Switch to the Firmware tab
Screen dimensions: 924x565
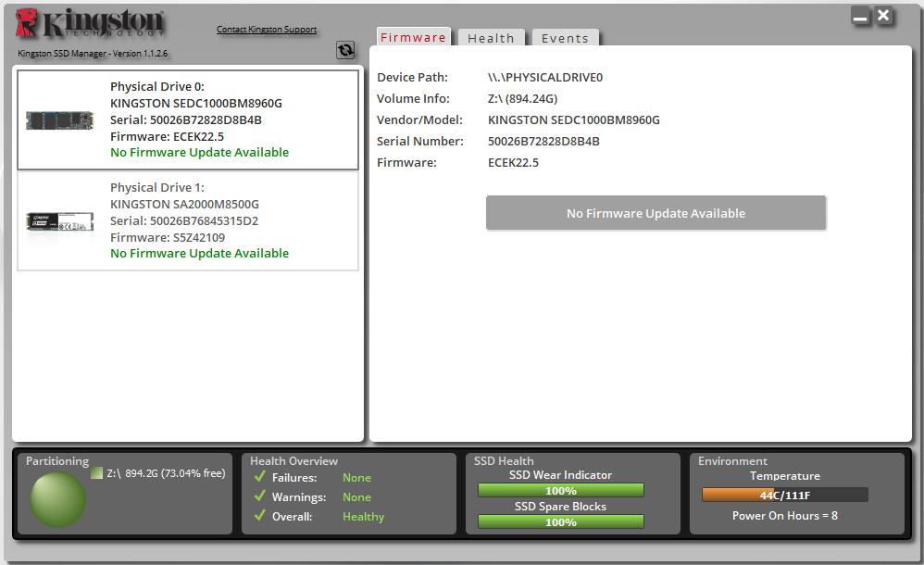point(413,37)
